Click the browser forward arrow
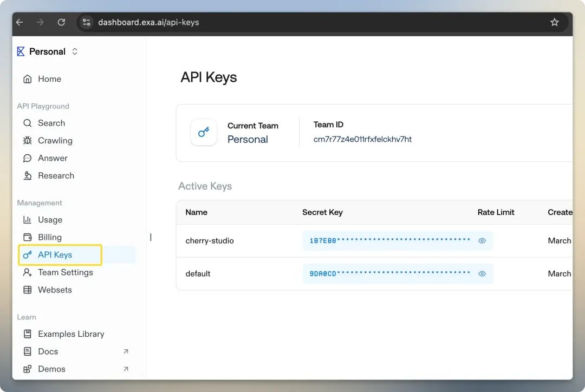 40,22
